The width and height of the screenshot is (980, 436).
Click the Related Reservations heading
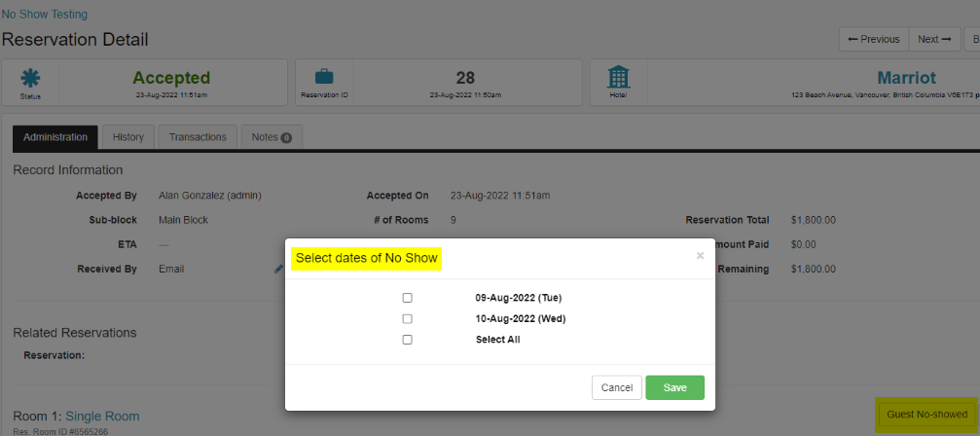pos(75,333)
